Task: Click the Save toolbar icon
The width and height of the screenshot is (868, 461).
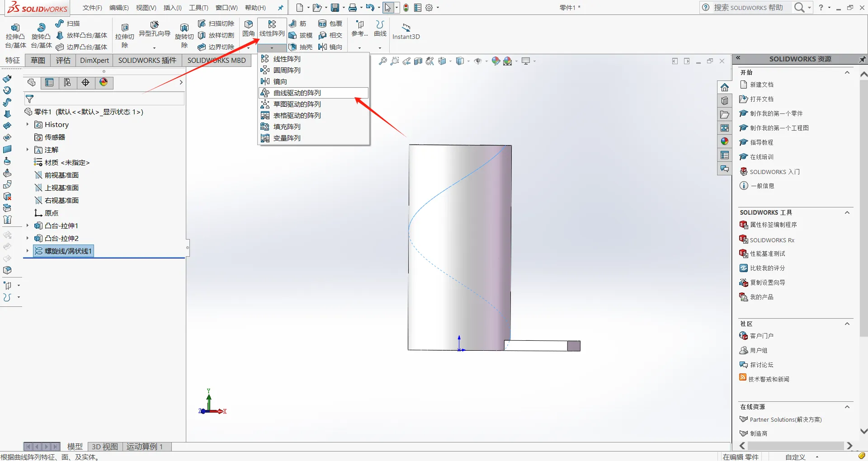Action: pos(335,8)
